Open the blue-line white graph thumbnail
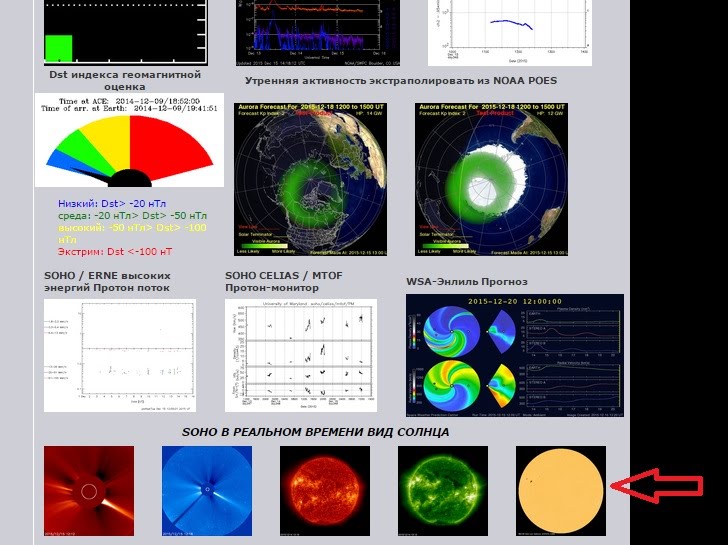This screenshot has height=545, width=728. point(509,32)
